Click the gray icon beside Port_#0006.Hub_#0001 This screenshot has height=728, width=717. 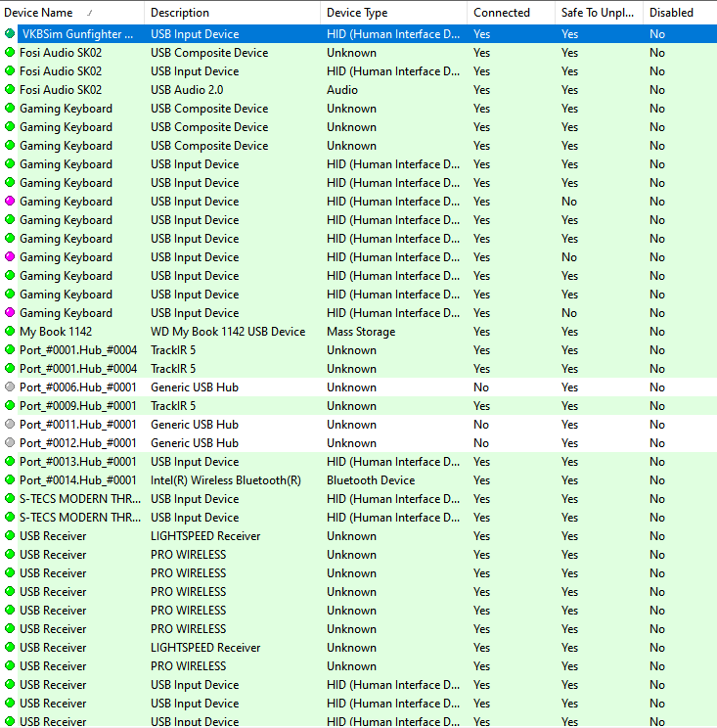(10, 387)
